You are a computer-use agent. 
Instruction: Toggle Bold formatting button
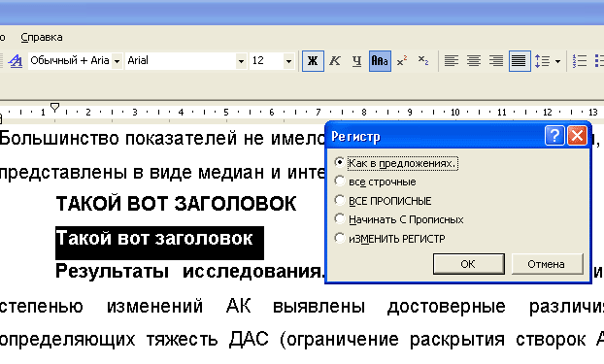point(313,61)
